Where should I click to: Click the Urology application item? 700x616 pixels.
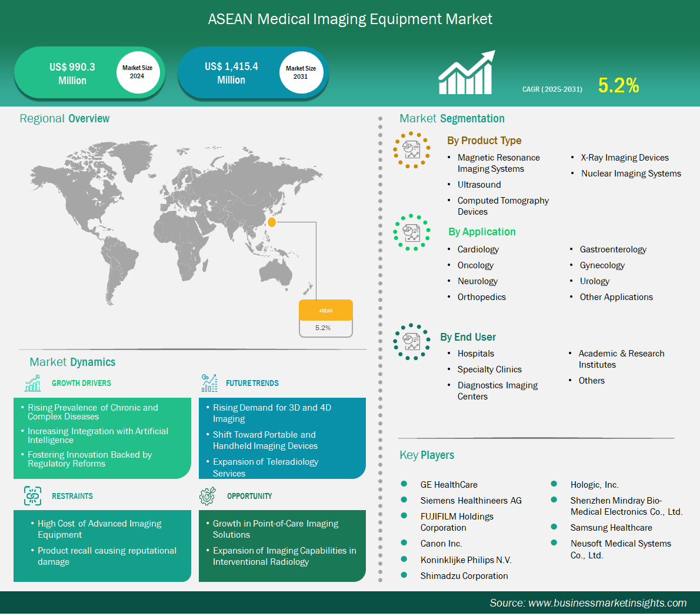tap(594, 281)
